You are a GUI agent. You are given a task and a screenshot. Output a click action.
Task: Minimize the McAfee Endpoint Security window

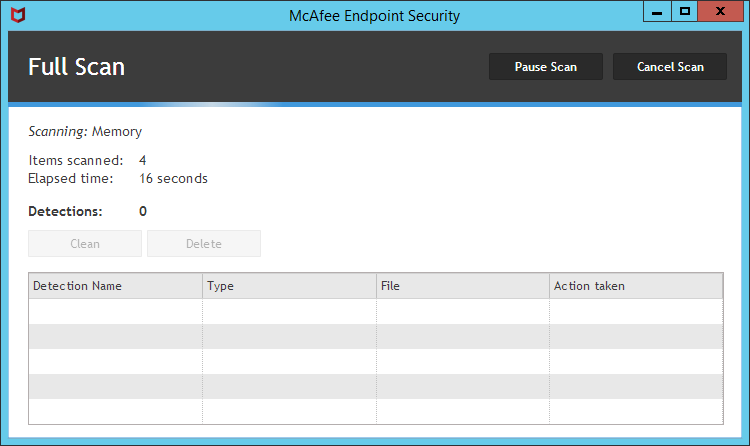point(657,11)
